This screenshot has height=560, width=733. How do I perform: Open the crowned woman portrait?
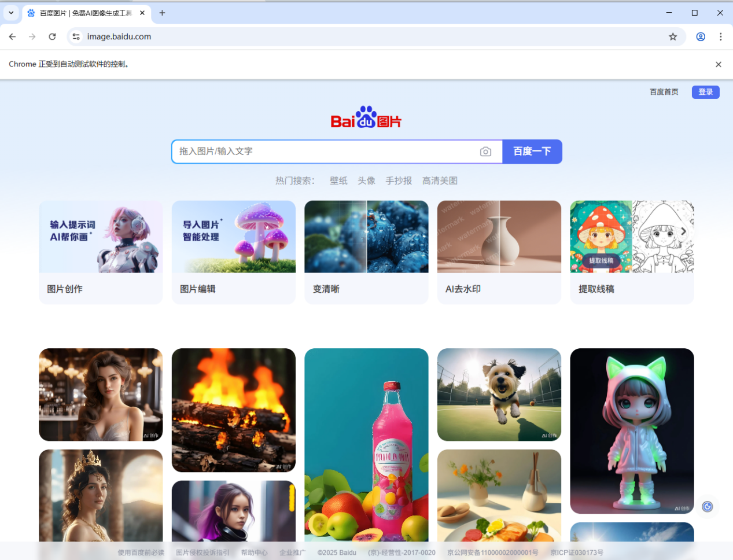101,496
